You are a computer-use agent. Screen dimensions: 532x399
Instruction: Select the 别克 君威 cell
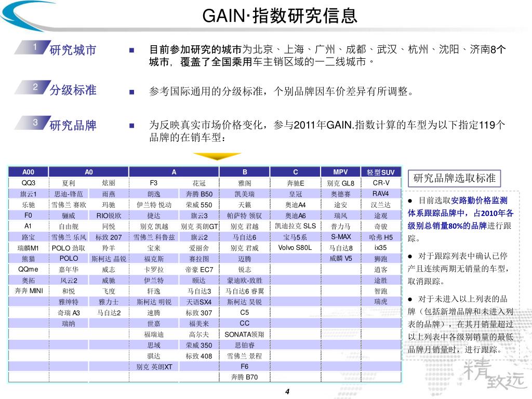click(x=245, y=248)
